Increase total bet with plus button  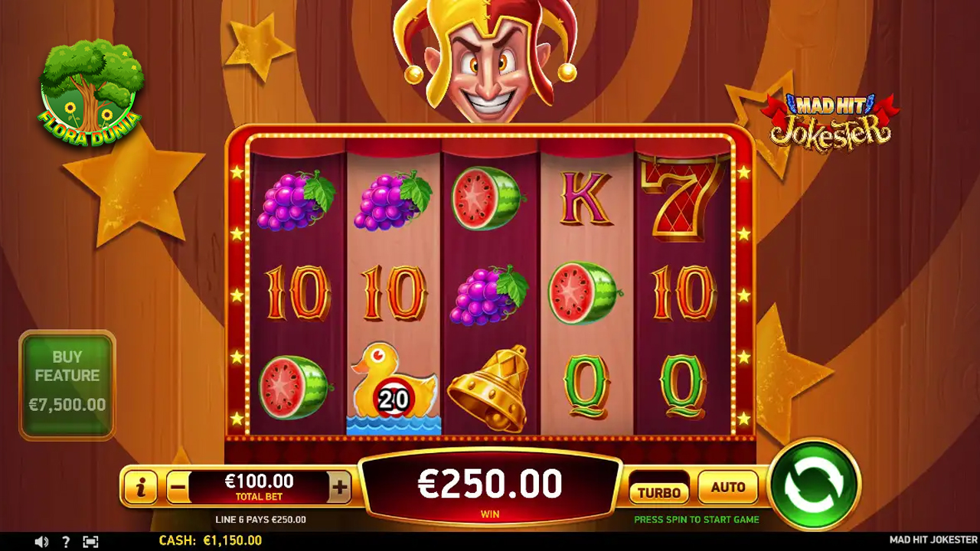pyautogui.click(x=340, y=487)
